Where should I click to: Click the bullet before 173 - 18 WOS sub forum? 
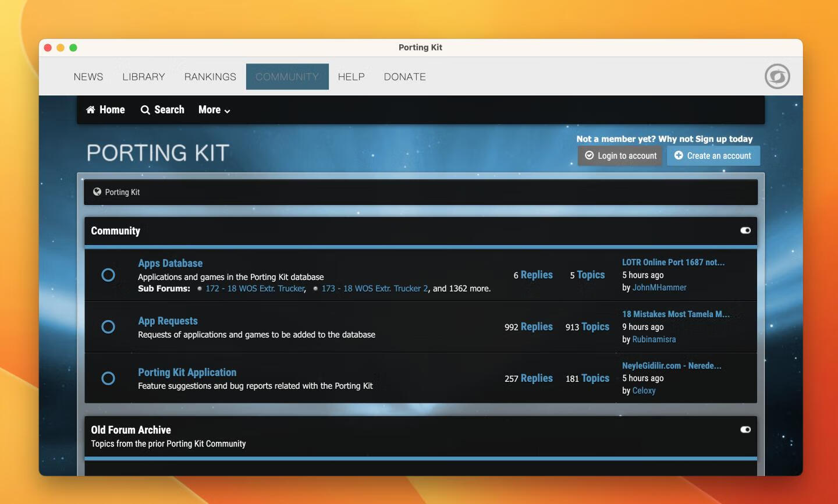click(x=315, y=289)
